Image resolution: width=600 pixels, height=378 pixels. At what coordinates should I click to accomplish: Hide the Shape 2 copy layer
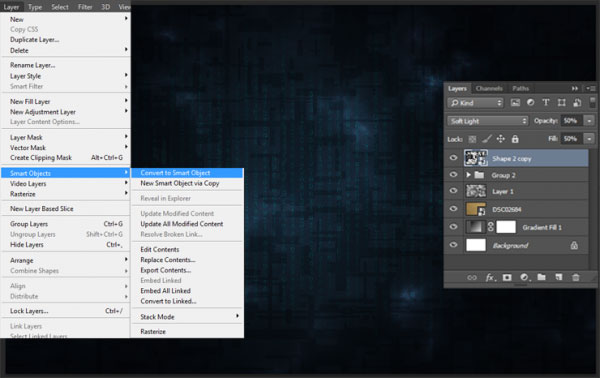(453, 158)
